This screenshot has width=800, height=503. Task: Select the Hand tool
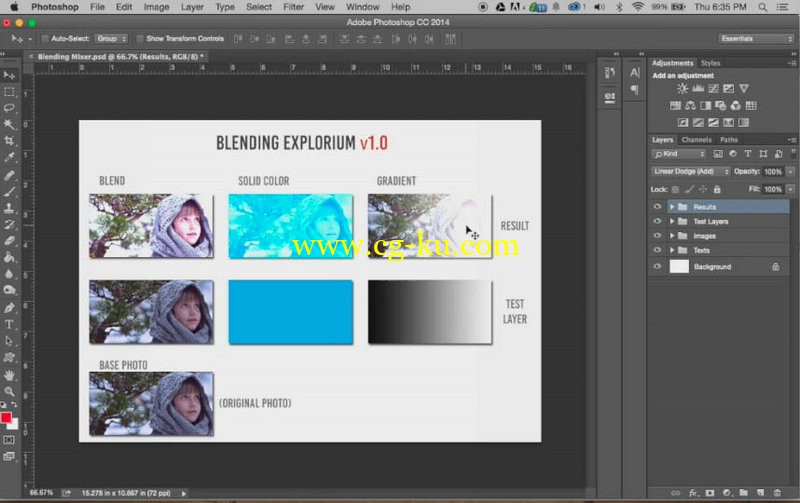click(x=9, y=375)
